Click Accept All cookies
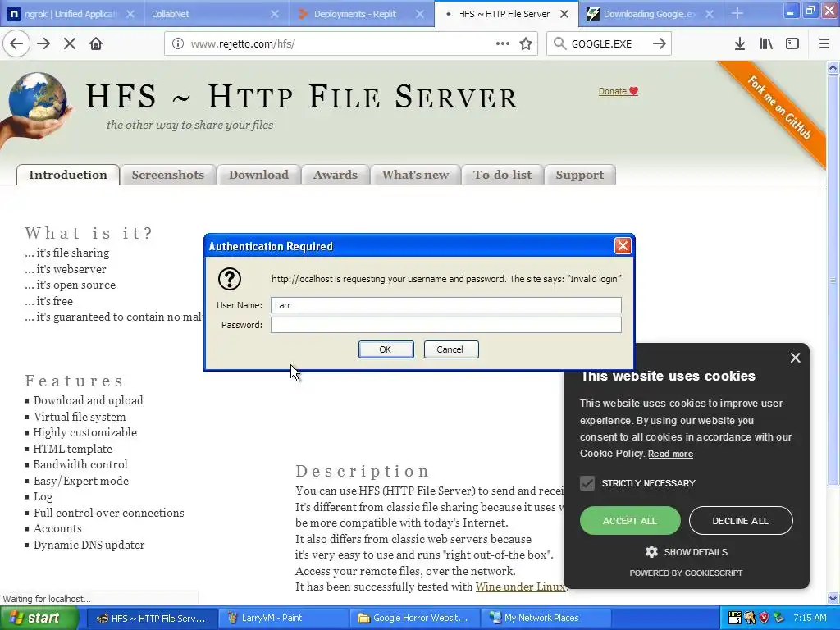 click(x=630, y=521)
